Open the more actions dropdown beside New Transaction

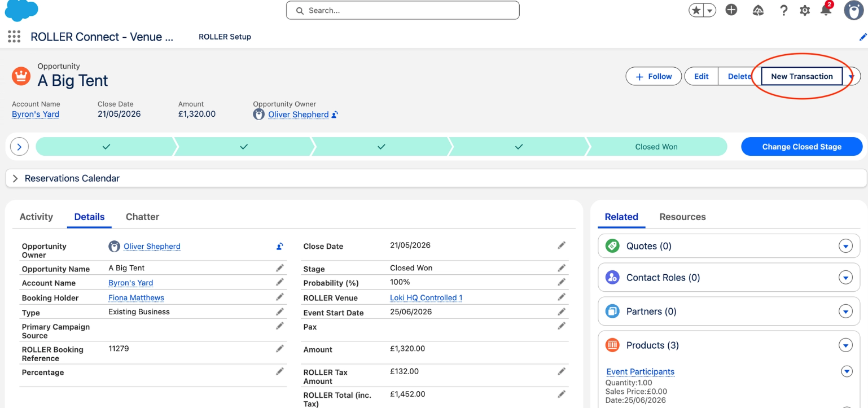(852, 76)
